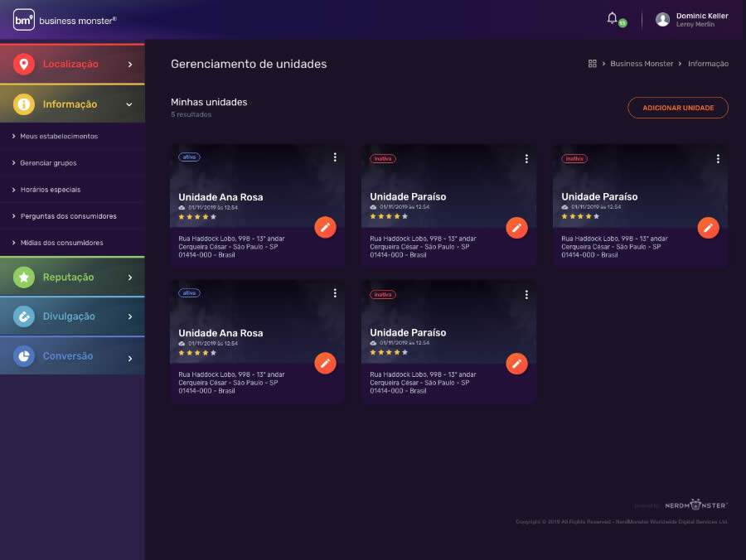Open notifications via the bell icon

click(x=611, y=17)
